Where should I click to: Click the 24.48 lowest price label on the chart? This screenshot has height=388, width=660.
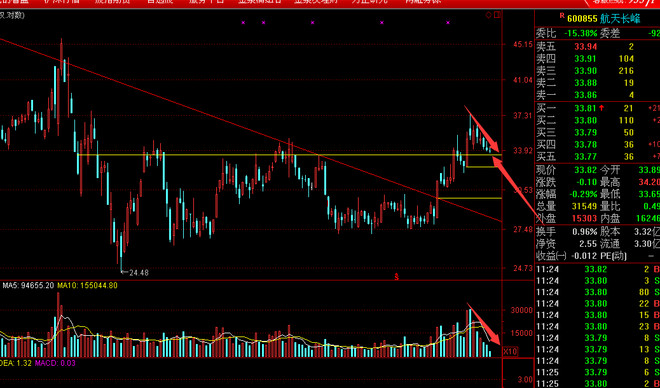coord(139,273)
